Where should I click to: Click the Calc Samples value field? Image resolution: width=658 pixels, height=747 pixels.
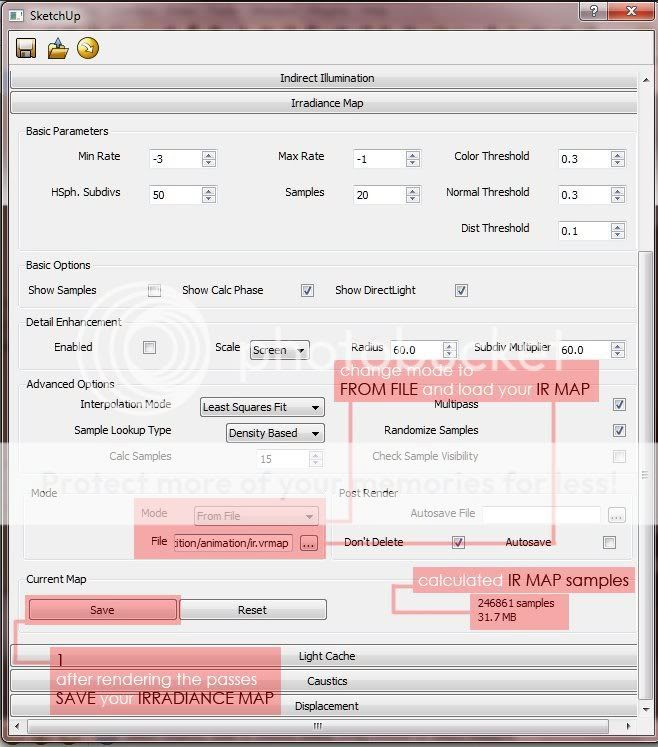(x=283, y=459)
